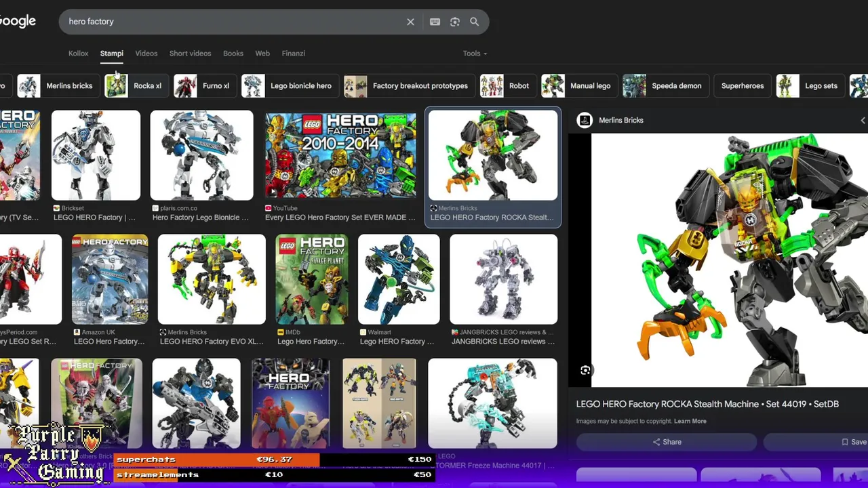Viewport: 868px width, 488px height.
Task: Click the Learn More copyright link
Action: tap(690, 422)
